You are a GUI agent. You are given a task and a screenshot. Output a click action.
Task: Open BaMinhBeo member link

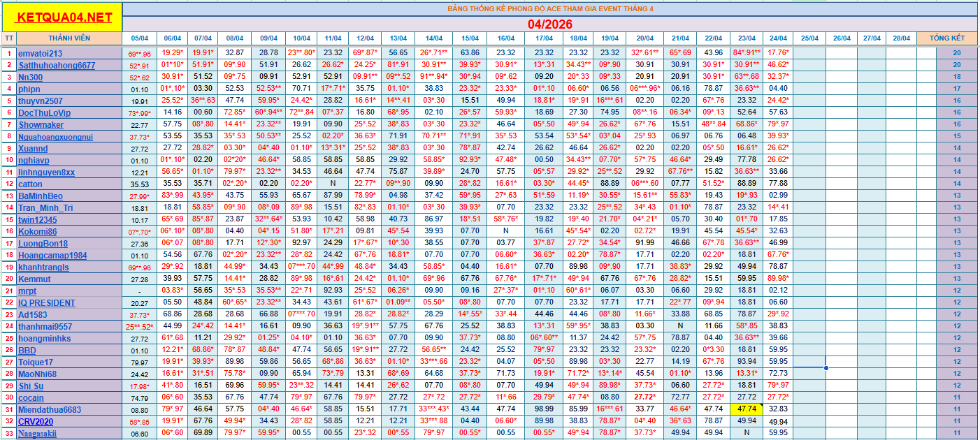tap(41, 196)
